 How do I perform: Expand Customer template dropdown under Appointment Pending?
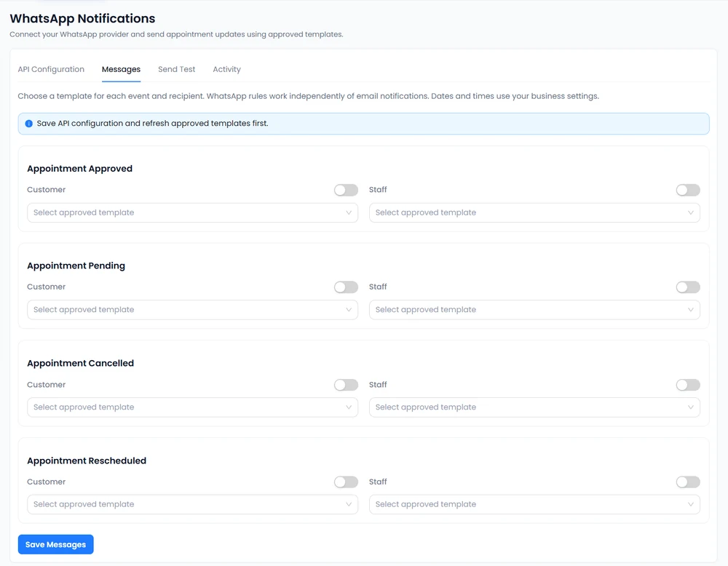pos(193,309)
